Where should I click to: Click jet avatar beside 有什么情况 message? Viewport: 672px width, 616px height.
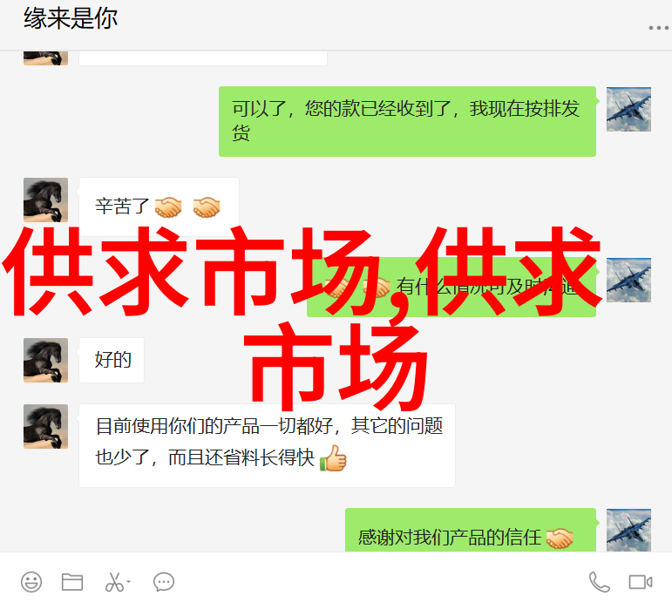point(628,280)
